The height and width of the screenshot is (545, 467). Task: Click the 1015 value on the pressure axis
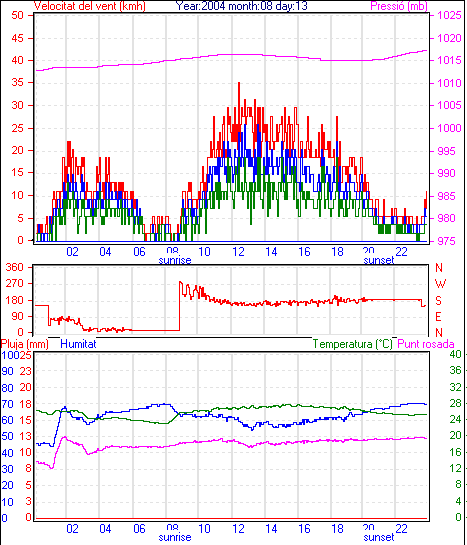click(449, 60)
